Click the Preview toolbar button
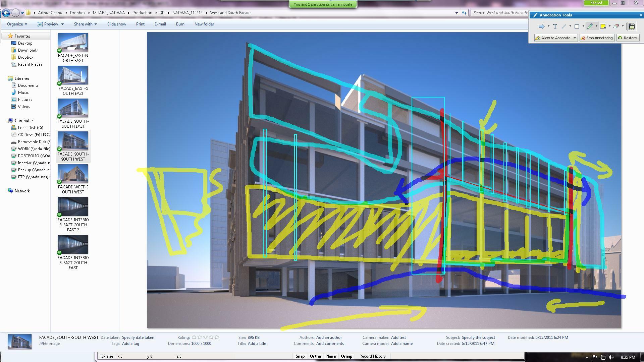 [48, 24]
